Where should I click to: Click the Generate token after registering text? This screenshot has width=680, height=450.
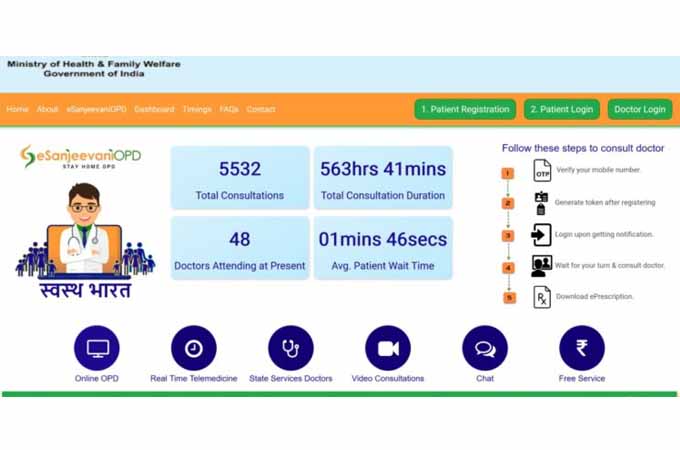tap(605, 202)
